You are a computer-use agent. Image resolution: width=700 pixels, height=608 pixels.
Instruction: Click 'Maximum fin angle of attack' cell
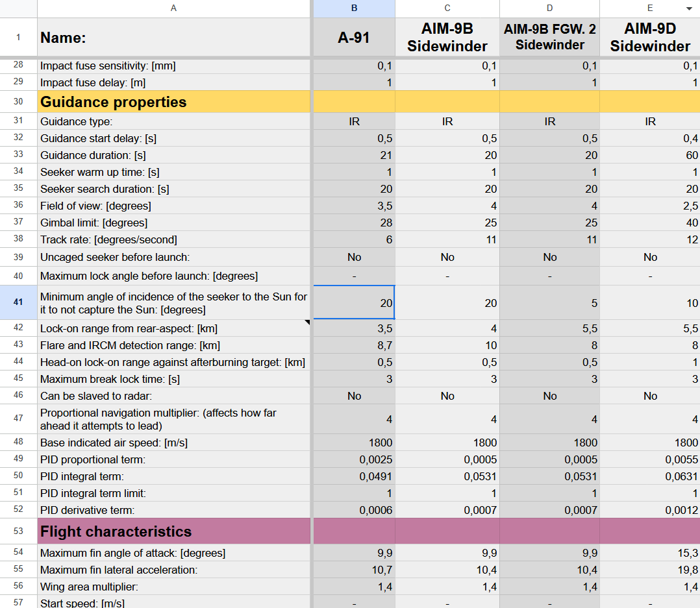coord(173,553)
